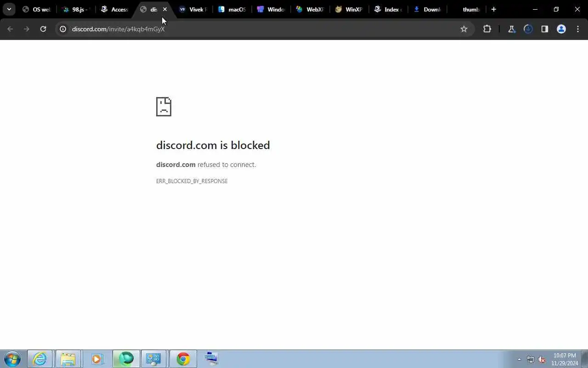The width and height of the screenshot is (588, 368).
Task: Open the clock showing 10:07 PM
Action: [x=565, y=359]
